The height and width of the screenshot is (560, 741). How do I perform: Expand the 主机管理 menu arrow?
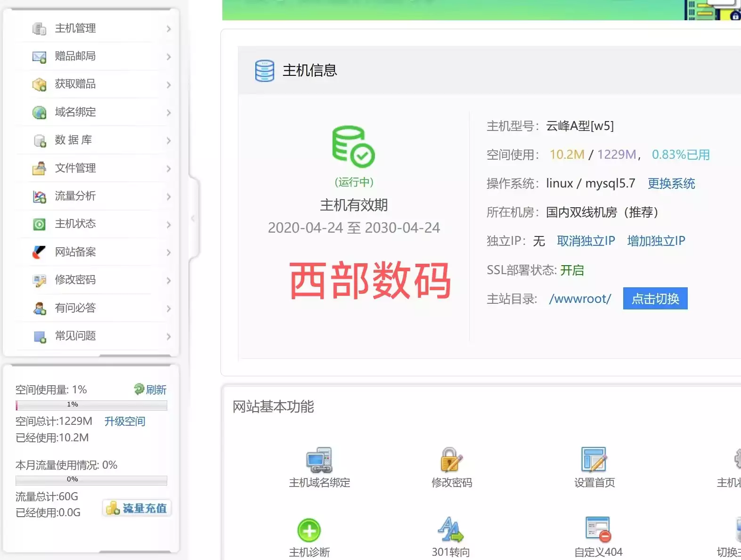pos(169,29)
